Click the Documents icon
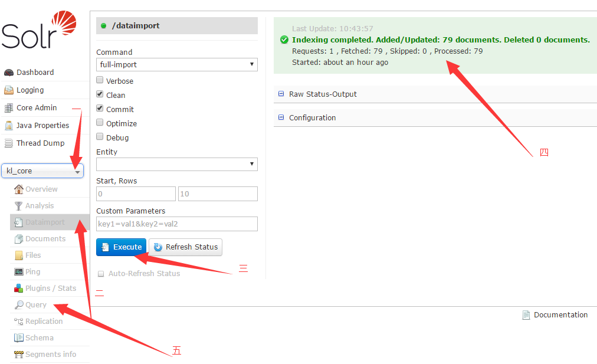This screenshot has height=364, width=597. (x=19, y=239)
